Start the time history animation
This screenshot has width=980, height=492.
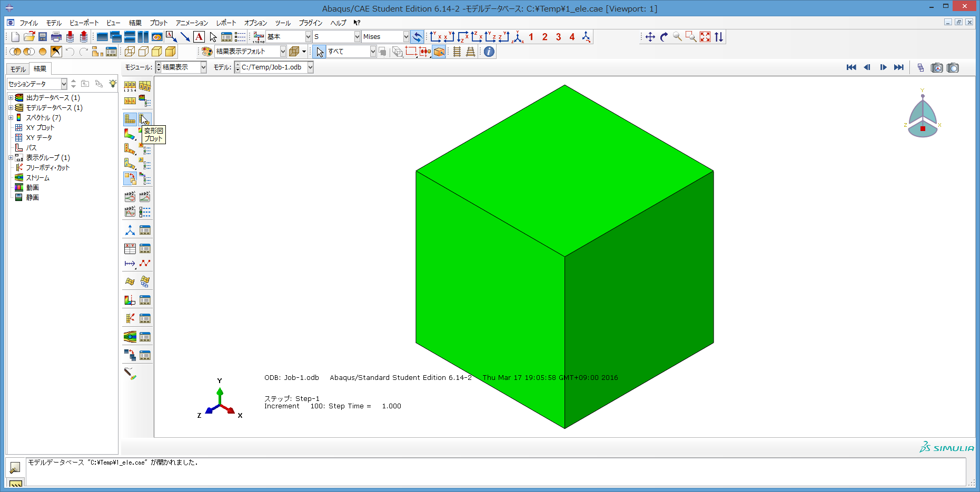pos(145,197)
